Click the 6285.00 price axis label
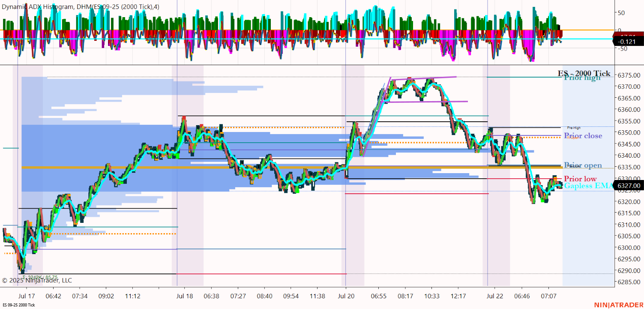This screenshot has width=644, height=309. [x=628, y=282]
